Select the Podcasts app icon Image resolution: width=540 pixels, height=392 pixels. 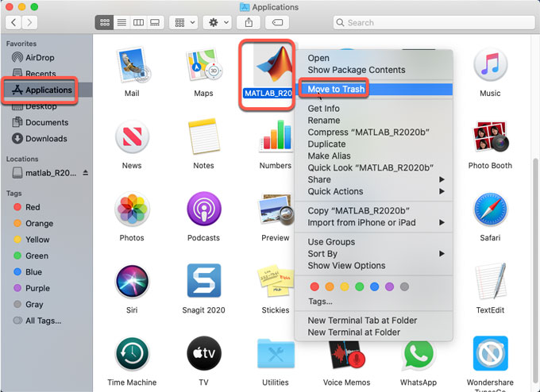(203, 209)
